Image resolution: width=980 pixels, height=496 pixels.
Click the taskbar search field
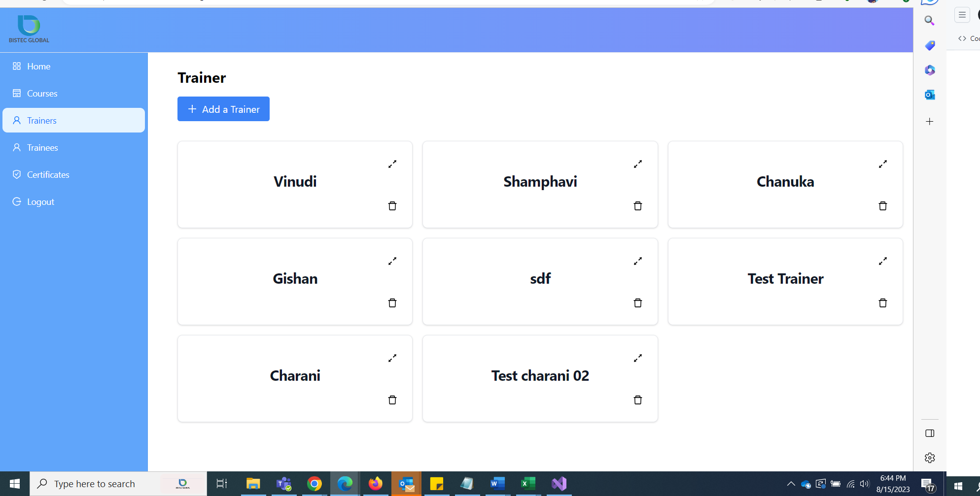[99, 484]
